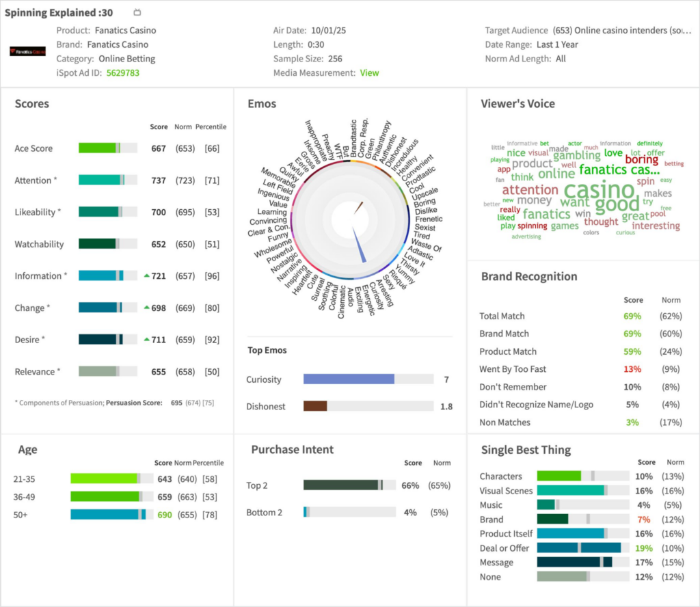Screen dimensions: 700x607
Task: Select the Top 2 Purchase Intent bar
Action: [340, 485]
